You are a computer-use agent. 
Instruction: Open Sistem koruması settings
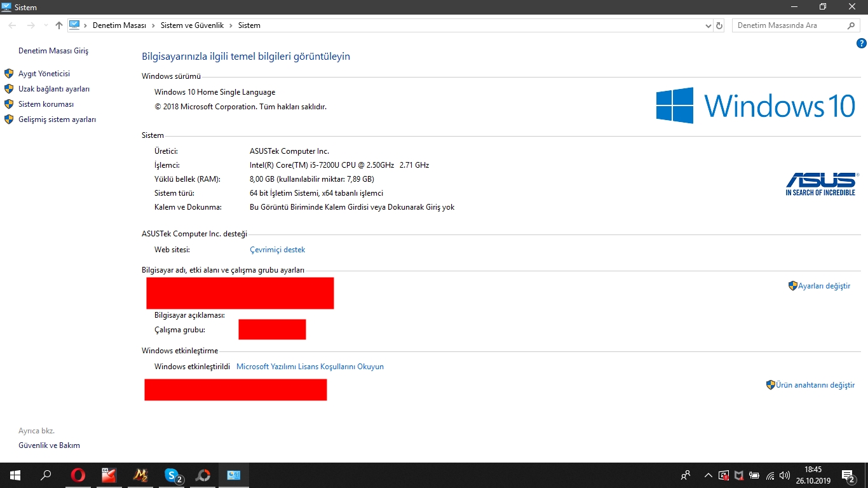coord(46,104)
